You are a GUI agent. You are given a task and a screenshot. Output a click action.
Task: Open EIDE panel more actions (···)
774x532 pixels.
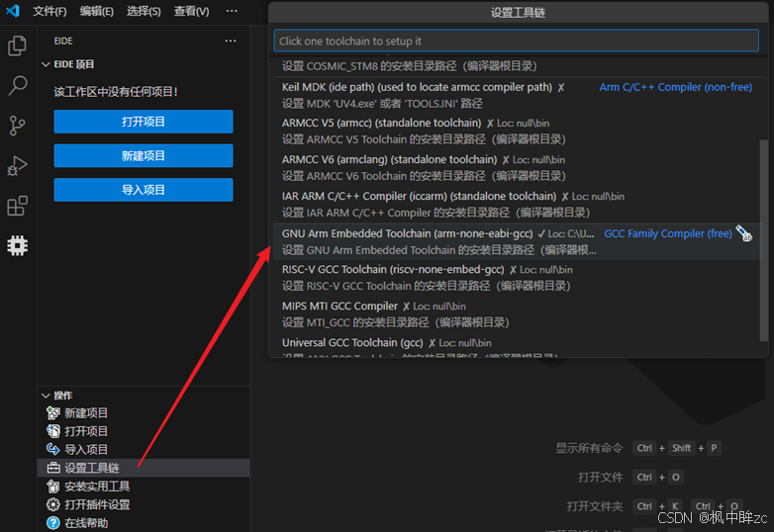point(231,41)
